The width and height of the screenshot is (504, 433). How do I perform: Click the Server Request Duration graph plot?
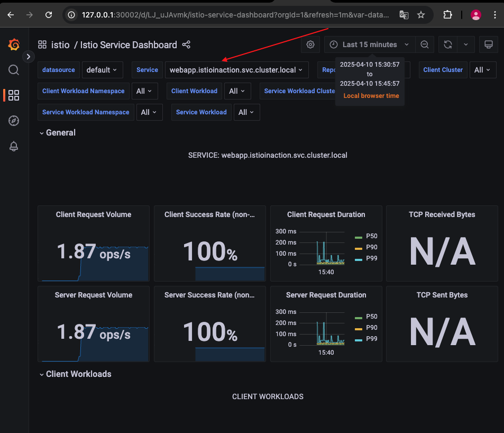[x=322, y=329]
